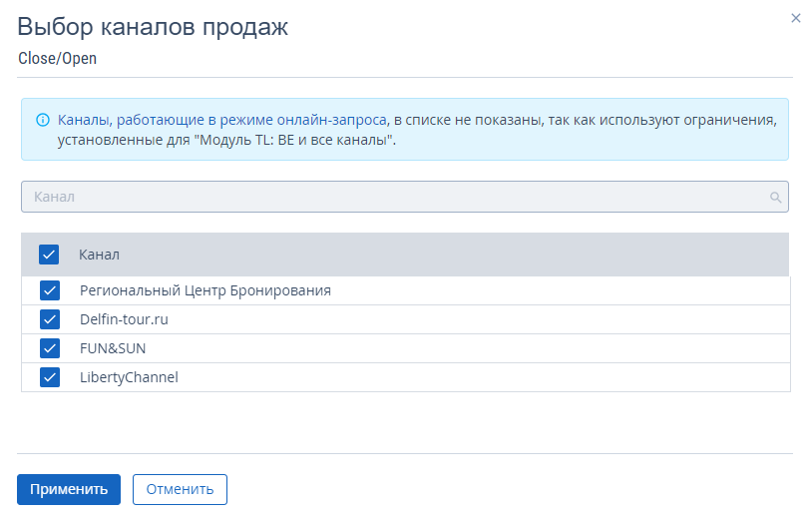Click the Канал column header label

[x=99, y=255]
